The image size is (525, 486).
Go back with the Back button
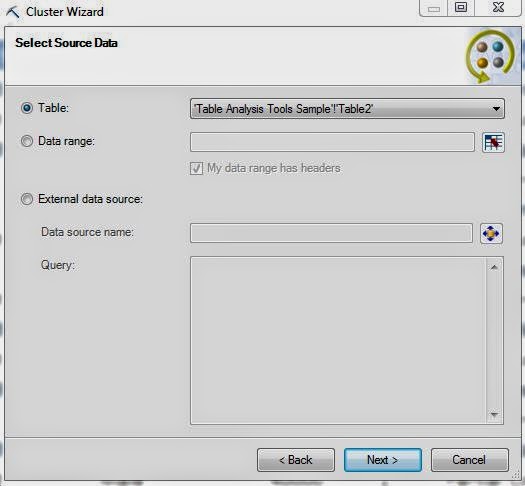[x=296, y=460]
